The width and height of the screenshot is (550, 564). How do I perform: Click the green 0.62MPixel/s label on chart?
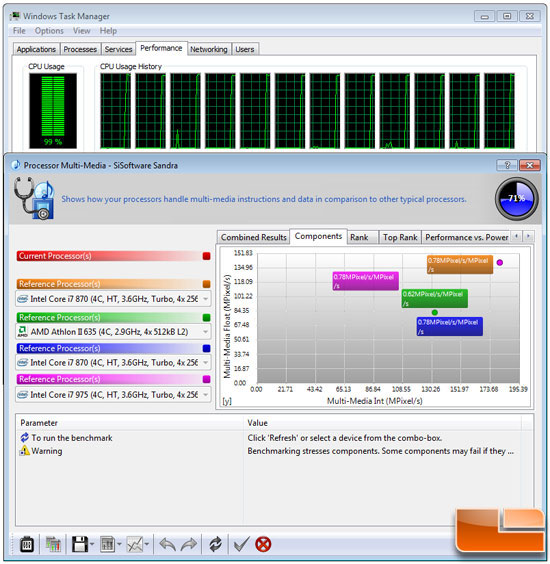point(435,299)
